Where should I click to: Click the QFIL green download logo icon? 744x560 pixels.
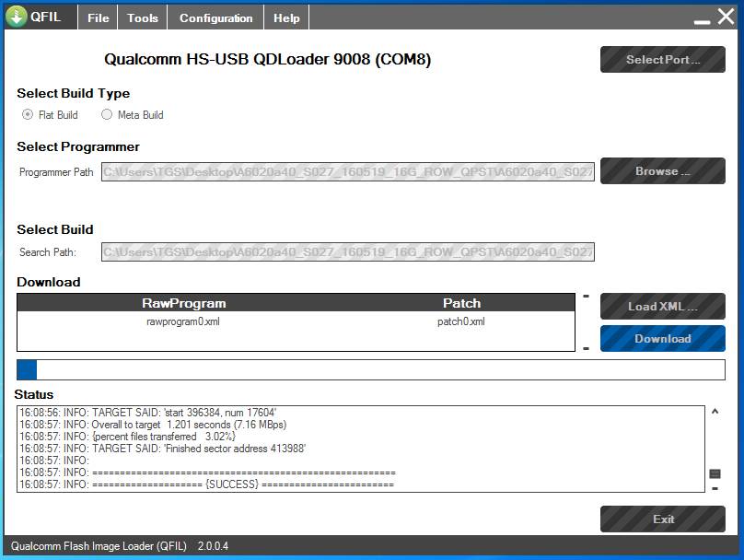[x=17, y=17]
